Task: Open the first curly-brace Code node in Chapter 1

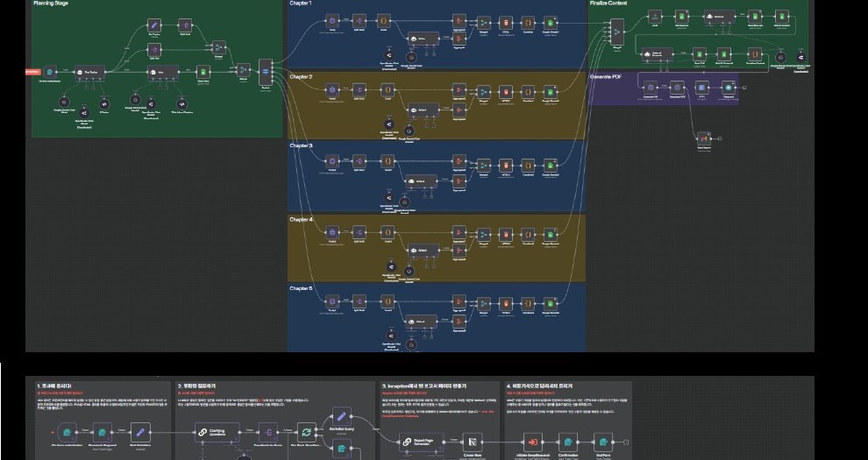Action: tap(384, 21)
